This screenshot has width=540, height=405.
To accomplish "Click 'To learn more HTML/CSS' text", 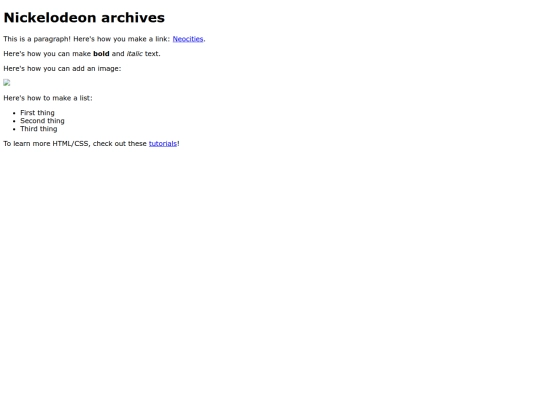I will (47, 144).
